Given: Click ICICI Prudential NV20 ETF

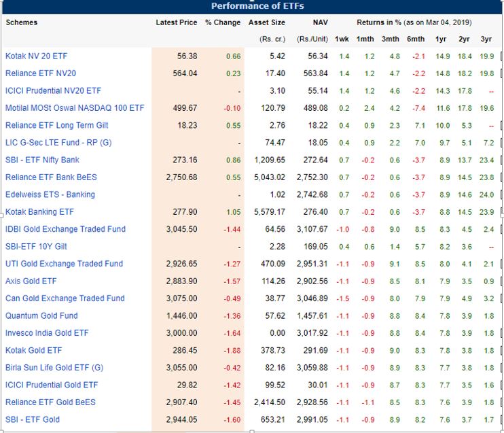Looking at the screenshot, I should [x=53, y=90].
